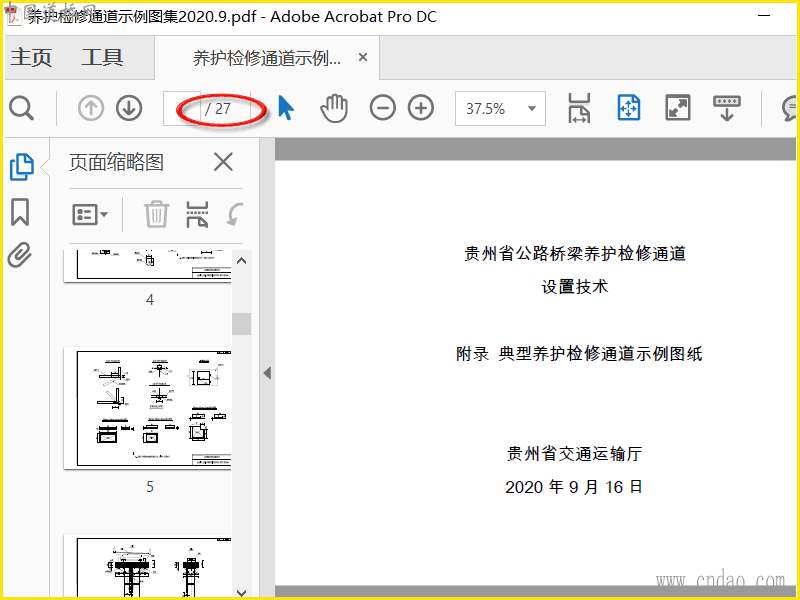The height and width of the screenshot is (600, 800).
Task: Click the thumbnail panel scrollbar handle
Action: (x=241, y=324)
